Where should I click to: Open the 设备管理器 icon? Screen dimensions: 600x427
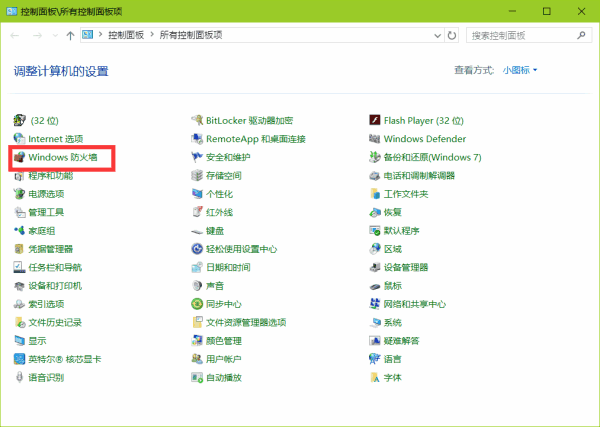pyautogui.click(x=375, y=268)
